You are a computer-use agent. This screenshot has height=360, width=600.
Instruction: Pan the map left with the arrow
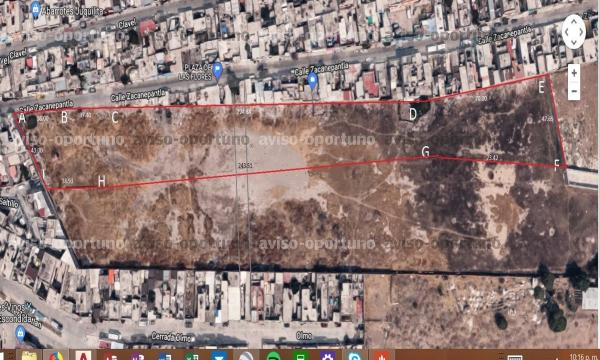click(566, 32)
